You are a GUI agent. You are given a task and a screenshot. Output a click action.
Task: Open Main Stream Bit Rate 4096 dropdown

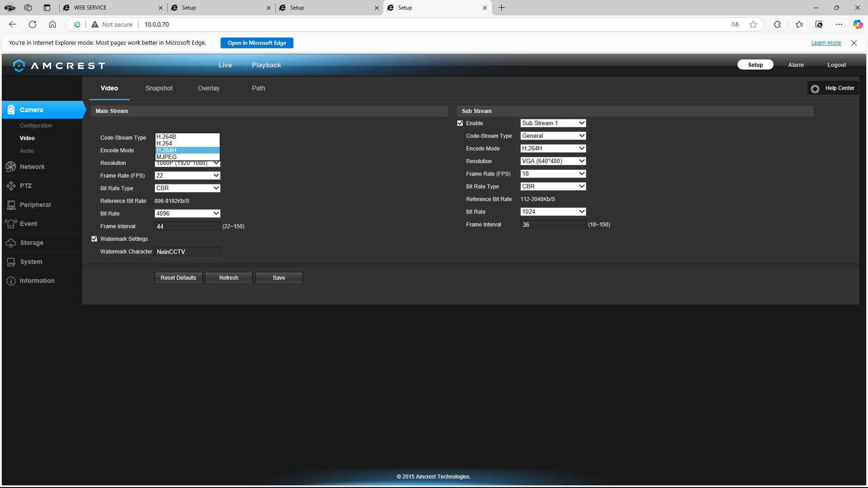187,213
